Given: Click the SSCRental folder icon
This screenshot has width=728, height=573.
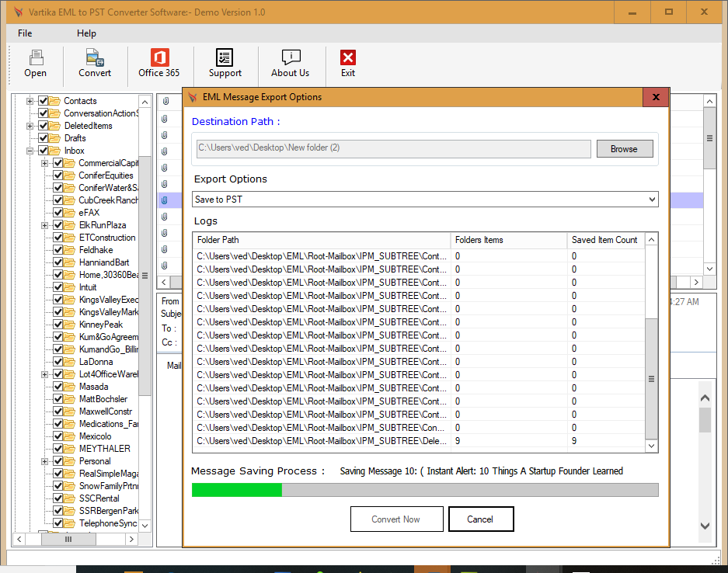Looking at the screenshot, I should pyautogui.click(x=70, y=498).
